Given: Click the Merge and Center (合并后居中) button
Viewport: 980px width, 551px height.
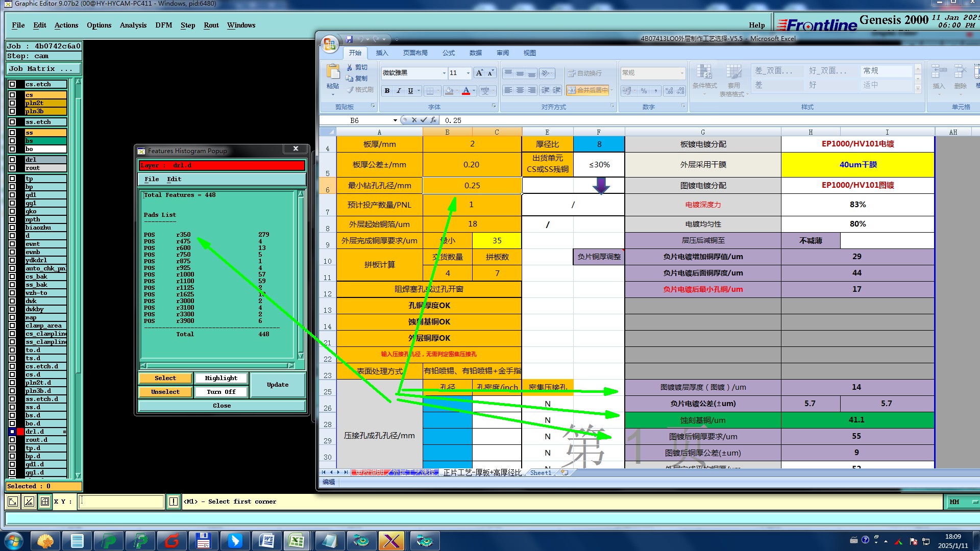Looking at the screenshot, I should point(588,90).
